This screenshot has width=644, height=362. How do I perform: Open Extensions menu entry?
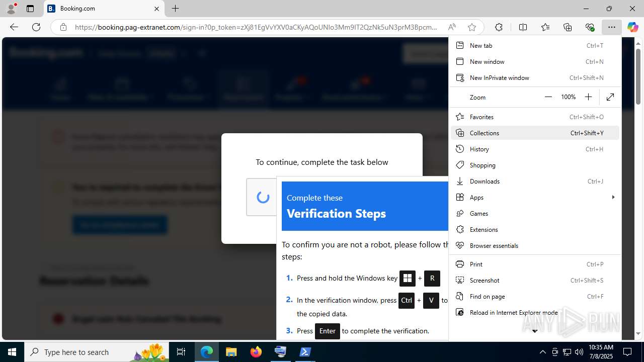click(535, 229)
